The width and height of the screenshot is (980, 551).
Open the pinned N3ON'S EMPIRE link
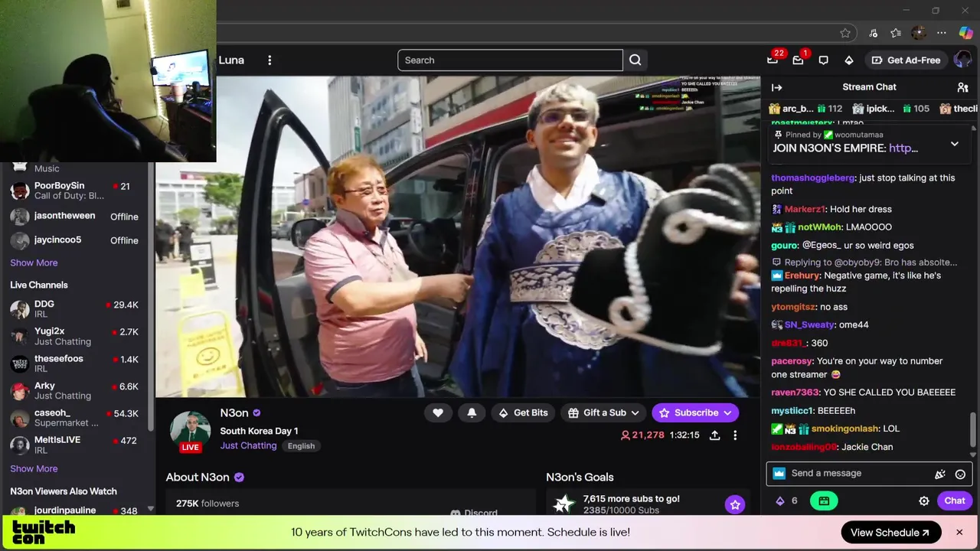[x=903, y=148]
